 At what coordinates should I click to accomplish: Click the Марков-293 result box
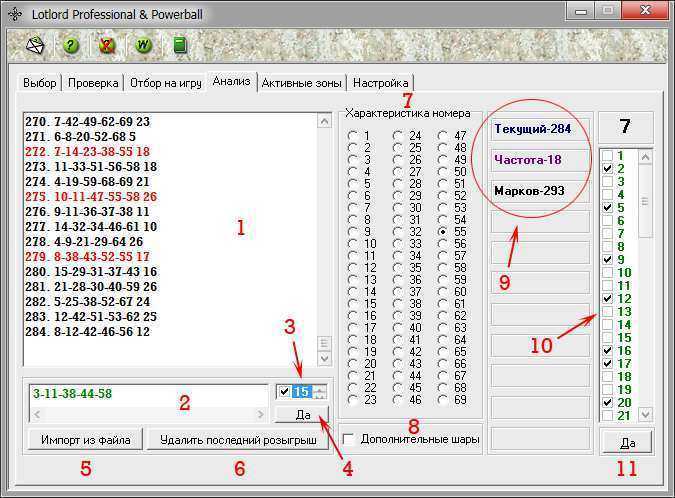[540, 191]
